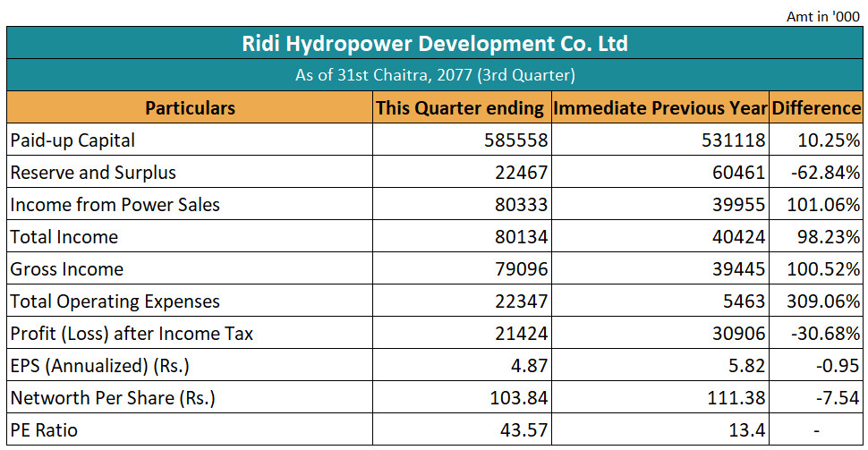Viewport: 868px width, 450px height.
Task: Click the EPS value 4.87
Action: coord(529,365)
